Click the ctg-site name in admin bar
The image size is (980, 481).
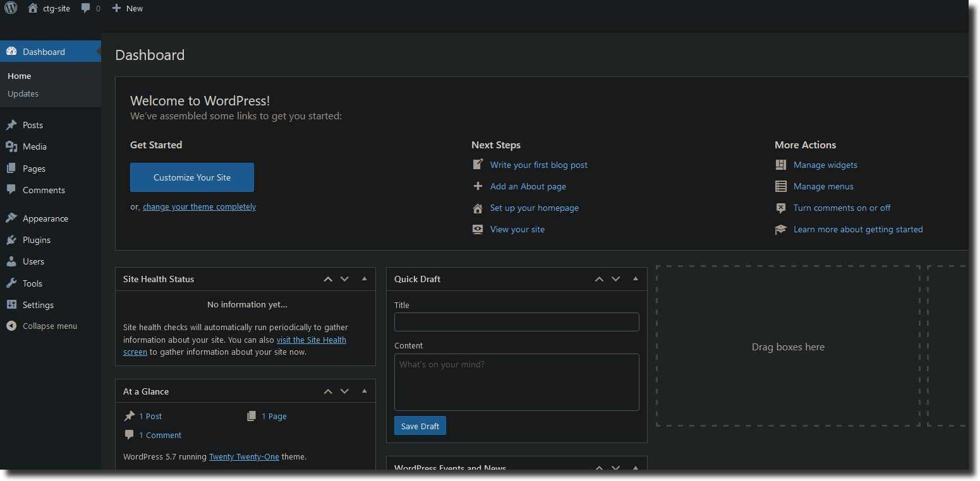click(56, 8)
